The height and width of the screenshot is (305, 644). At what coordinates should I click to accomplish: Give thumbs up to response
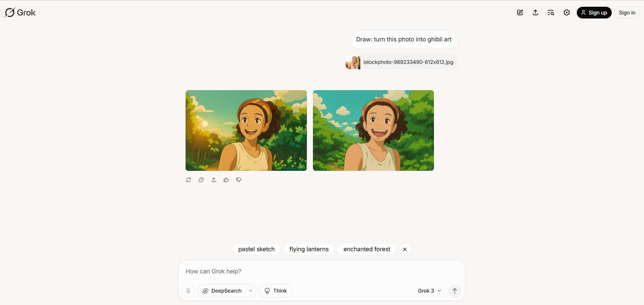226,180
